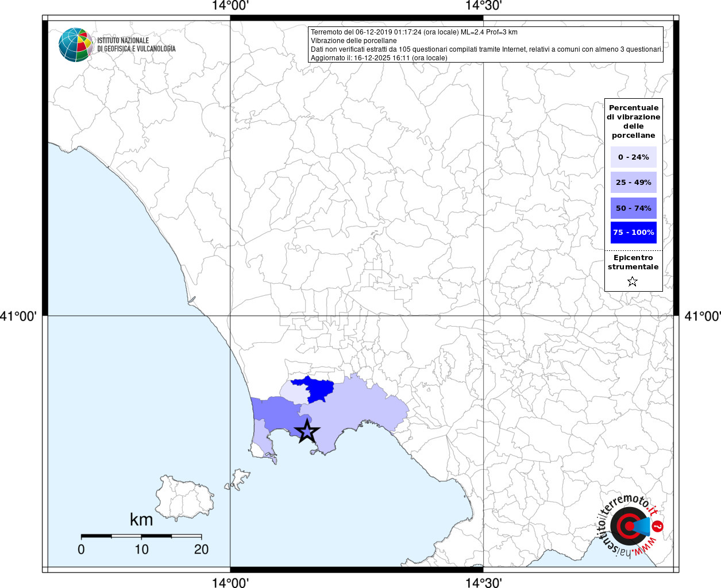Click the '0' scale bar value
Screen dimensions: 721x588
point(81,550)
